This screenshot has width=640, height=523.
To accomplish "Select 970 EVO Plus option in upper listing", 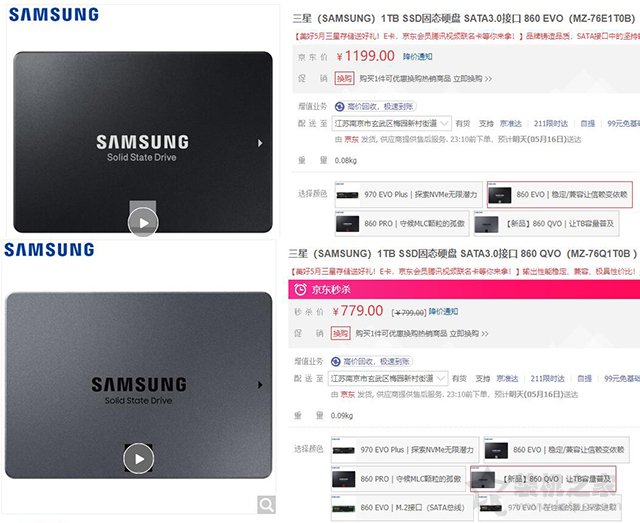I will tap(409, 195).
